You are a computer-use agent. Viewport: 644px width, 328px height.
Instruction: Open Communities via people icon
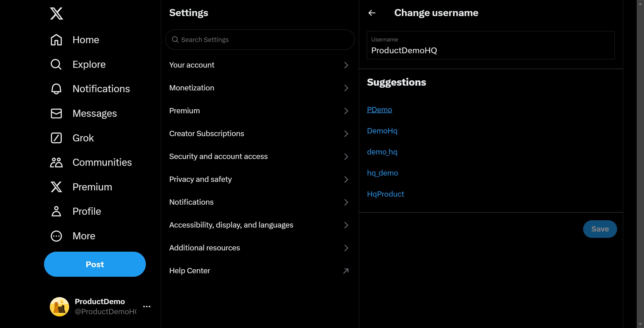pyautogui.click(x=56, y=162)
